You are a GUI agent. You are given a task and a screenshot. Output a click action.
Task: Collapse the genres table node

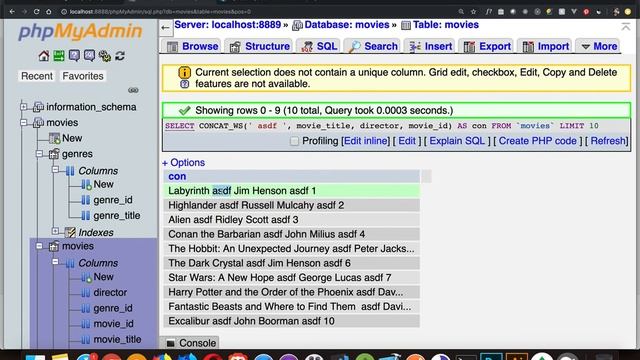(39, 154)
